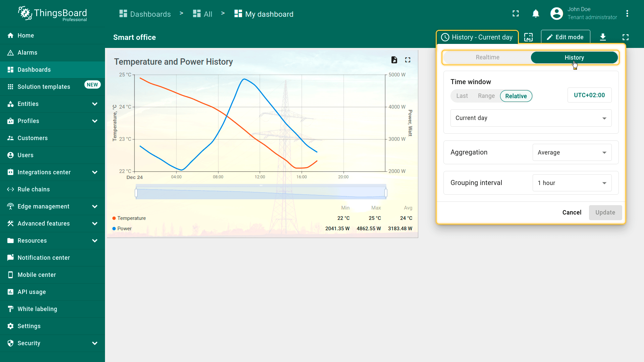Expand the chart widget to fullscreen
This screenshot has width=644, height=362.
pyautogui.click(x=408, y=60)
